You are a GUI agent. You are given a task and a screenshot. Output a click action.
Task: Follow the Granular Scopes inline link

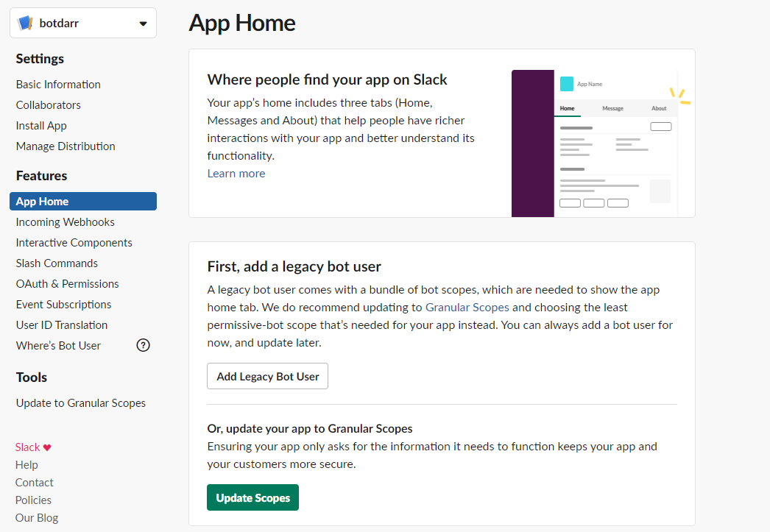click(467, 308)
